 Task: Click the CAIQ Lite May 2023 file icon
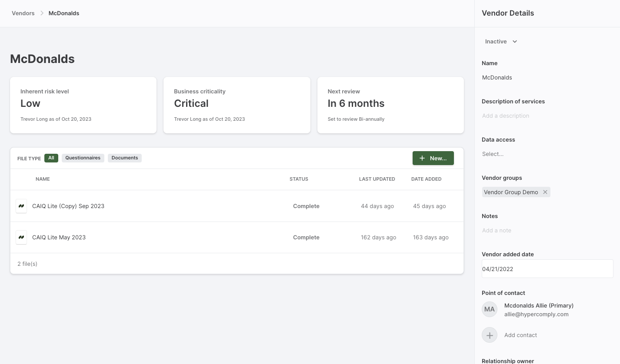[21, 237]
